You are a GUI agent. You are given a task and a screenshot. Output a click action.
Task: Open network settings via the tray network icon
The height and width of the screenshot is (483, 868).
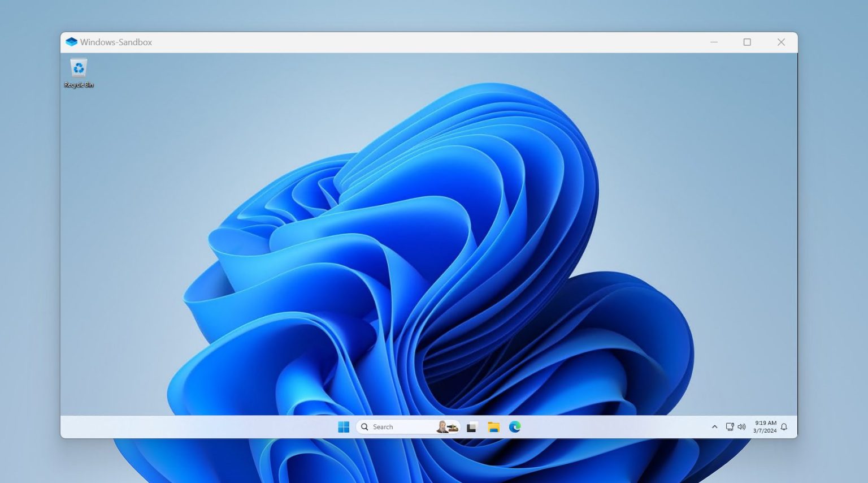pyautogui.click(x=730, y=427)
